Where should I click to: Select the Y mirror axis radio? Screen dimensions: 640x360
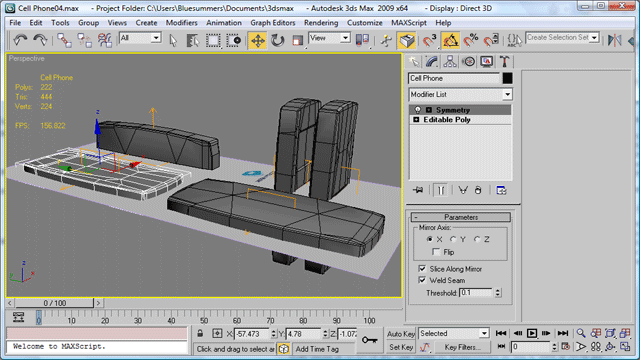[x=453, y=239]
